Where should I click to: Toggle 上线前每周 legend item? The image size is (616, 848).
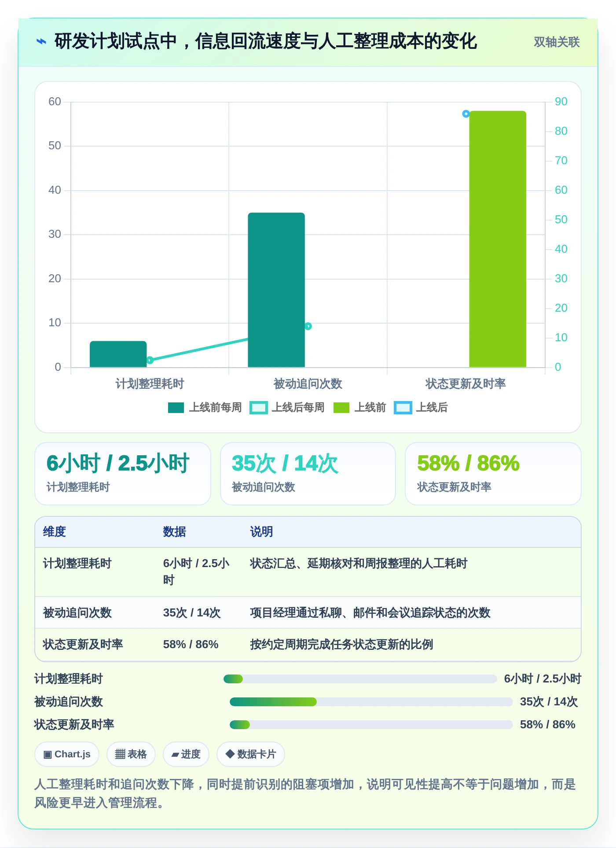205,408
